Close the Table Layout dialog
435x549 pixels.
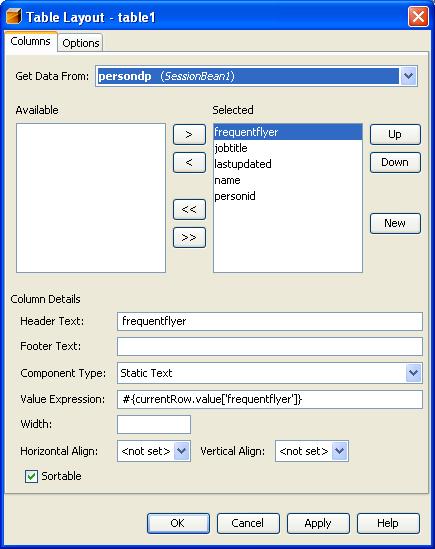[x=418, y=16]
